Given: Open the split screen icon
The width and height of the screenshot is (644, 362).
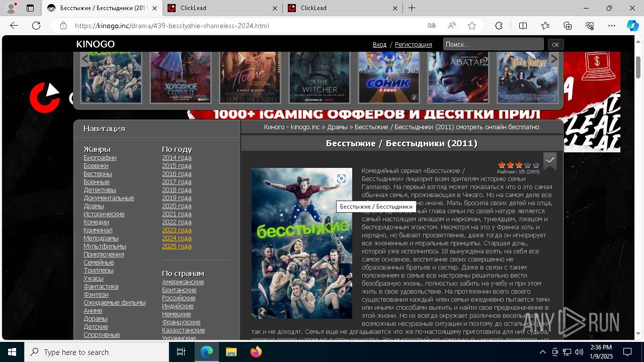Looking at the screenshot, I should point(523,26).
